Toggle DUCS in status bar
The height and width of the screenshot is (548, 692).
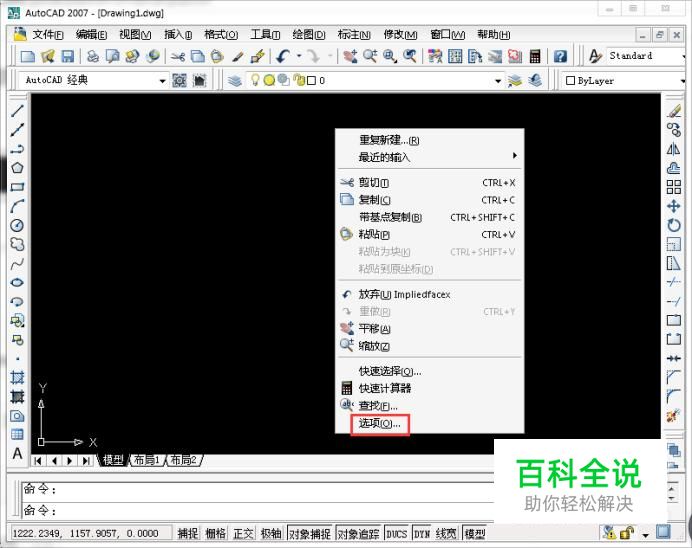(x=397, y=533)
